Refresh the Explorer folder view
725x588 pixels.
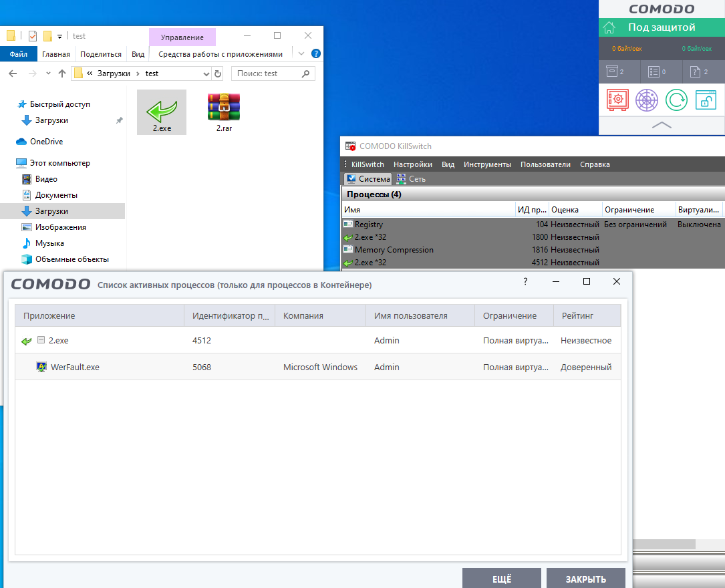click(x=218, y=73)
